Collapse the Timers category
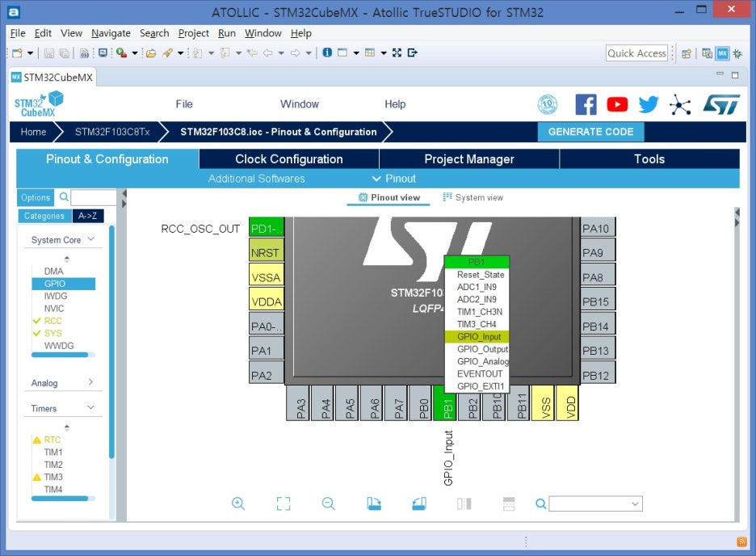Viewport: 756px width, 556px height. pos(90,407)
